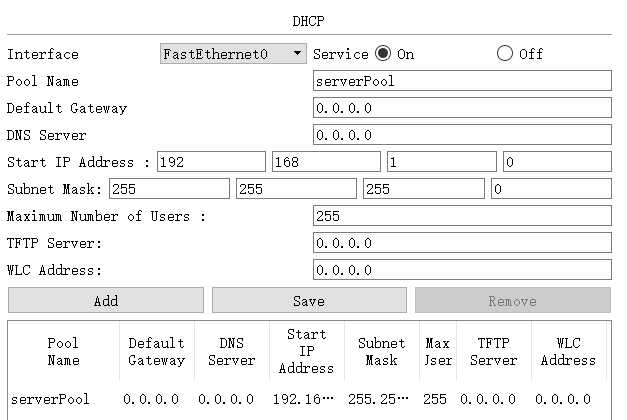The image size is (627, 420).
Task: Click the Maximum Number of Users field
Action: click(x=462, y=216)
